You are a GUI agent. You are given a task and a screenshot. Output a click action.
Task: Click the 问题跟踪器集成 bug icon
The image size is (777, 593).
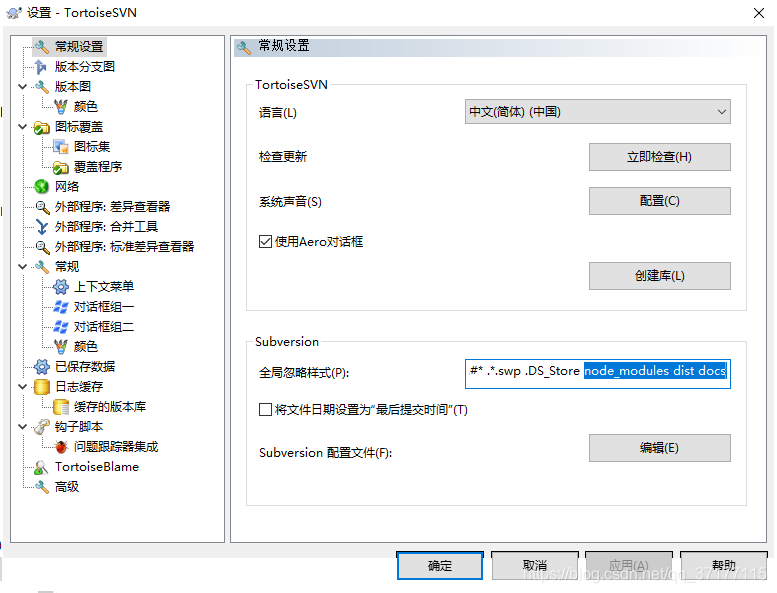coord(61,447)
